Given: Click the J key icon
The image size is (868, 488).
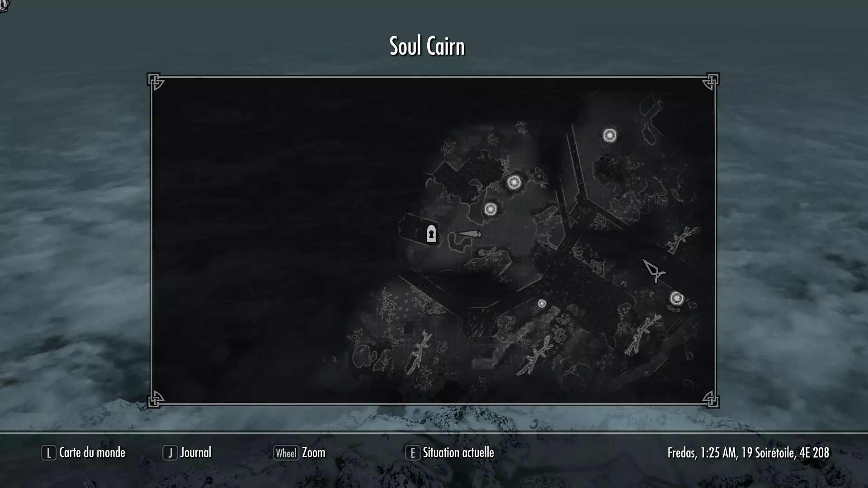Looking at the screenshot, I should coord(170,453).
